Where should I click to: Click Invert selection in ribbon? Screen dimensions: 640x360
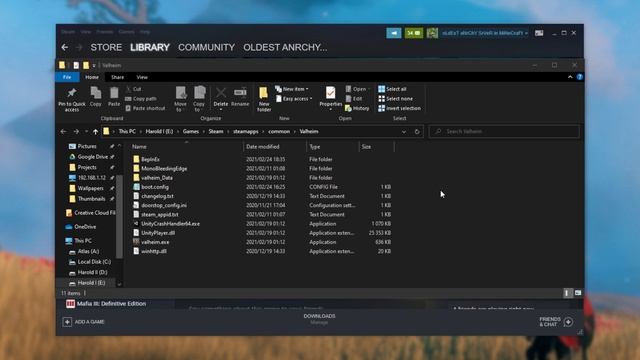(x=399, y=109)
